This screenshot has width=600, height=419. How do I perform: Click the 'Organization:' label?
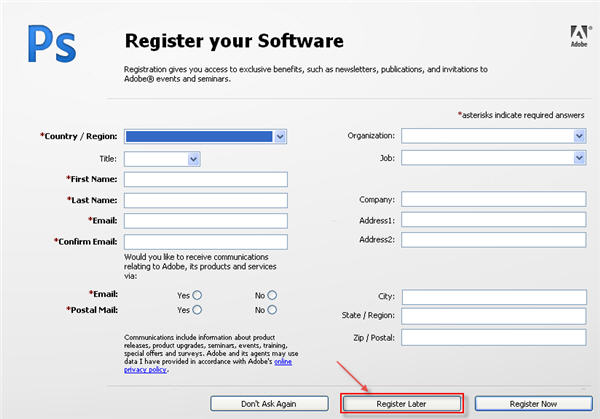tap(371, 136)
